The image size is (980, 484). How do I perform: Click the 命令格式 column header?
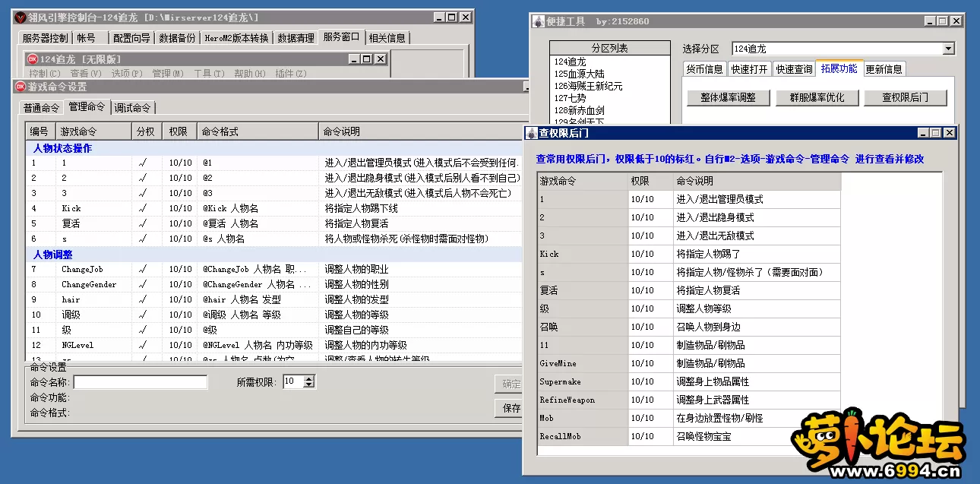[x=258, y=131]
